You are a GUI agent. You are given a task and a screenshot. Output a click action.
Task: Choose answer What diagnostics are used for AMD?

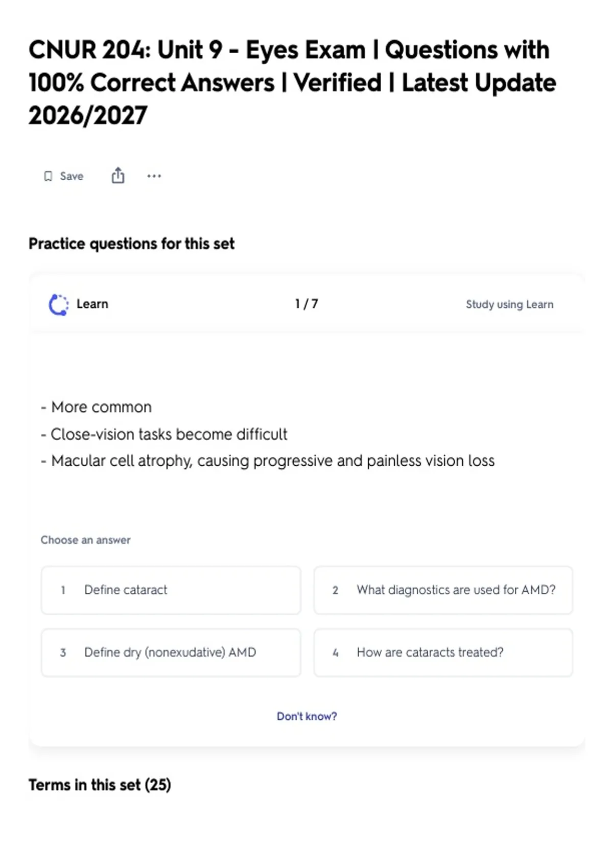click(x=443, y=590)
